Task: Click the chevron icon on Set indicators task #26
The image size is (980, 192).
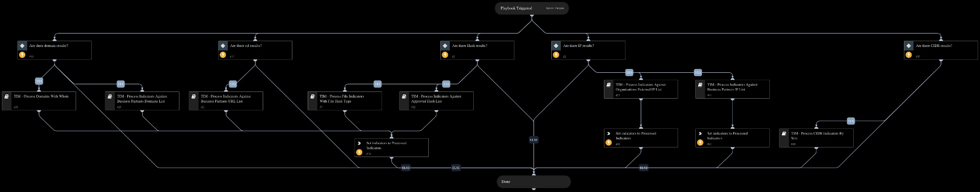Action: 609,134
